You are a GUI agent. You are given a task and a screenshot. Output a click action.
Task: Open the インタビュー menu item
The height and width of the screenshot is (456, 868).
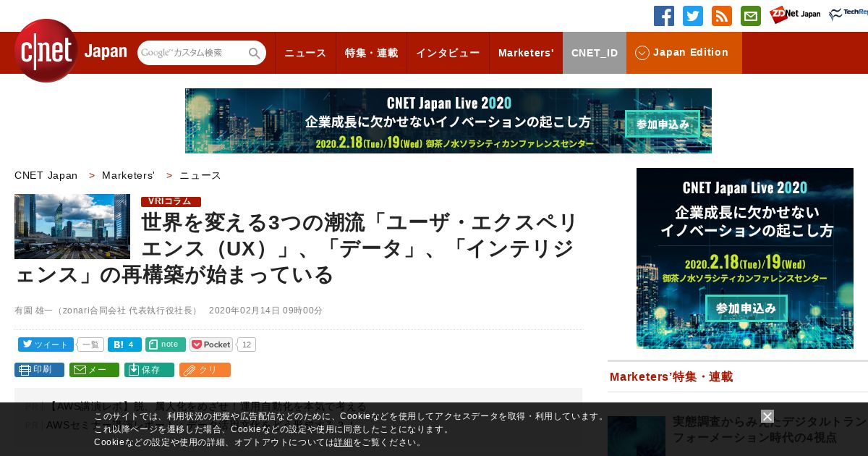448,53
